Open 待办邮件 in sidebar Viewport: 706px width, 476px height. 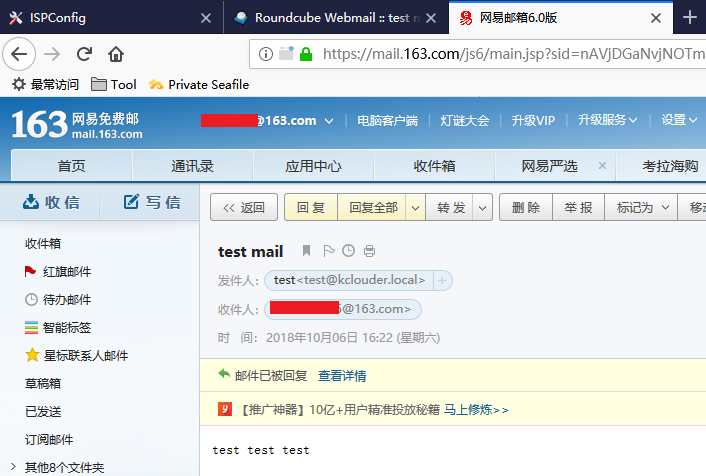click(58, 299)
